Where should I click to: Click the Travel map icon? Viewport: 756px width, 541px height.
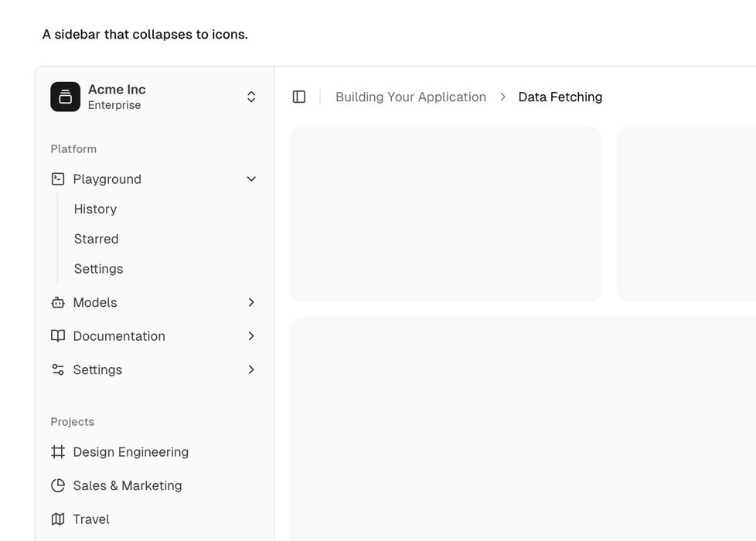58,519
